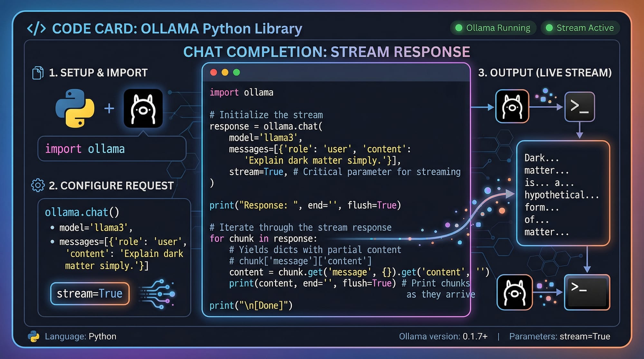Click the bottom-right terminal prompt icon
Screen dimensions: 644x359
[x=587, y=292]
